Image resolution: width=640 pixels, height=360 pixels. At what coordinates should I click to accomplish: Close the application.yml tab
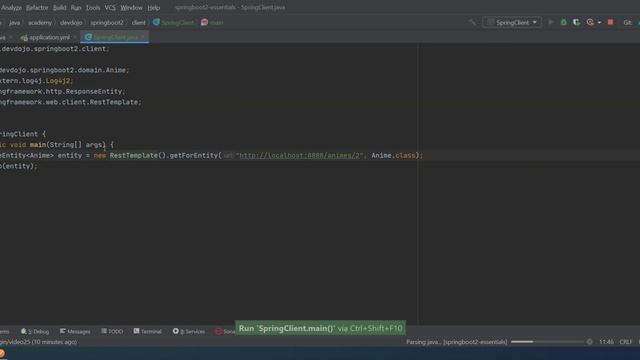[x=76, y=37]
